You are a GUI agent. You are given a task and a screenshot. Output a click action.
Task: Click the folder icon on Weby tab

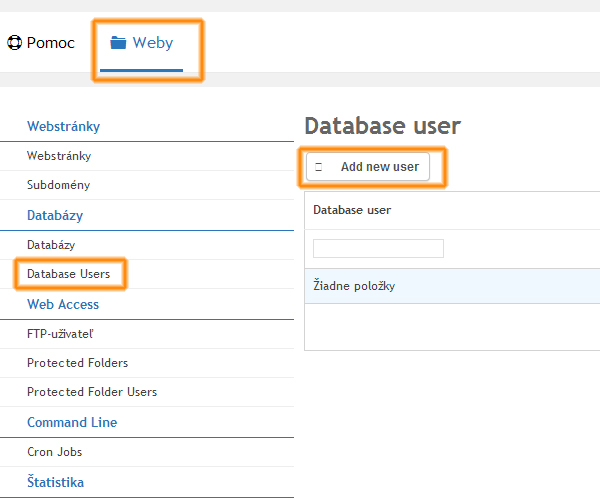click(x=119, y=43)
